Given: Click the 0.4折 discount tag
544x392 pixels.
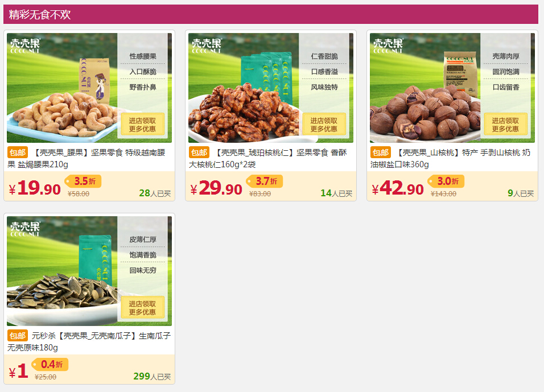Looking at the screenshot, I should (50, 364).
